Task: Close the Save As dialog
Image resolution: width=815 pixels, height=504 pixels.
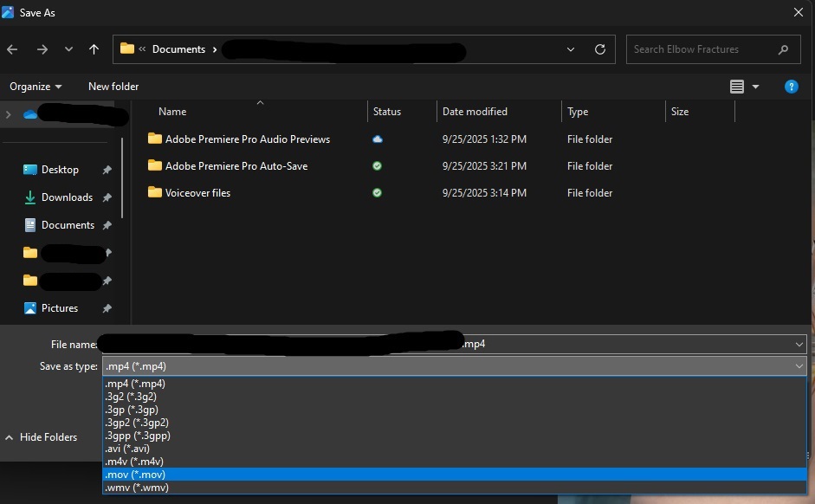Action: tap(799, 12)
